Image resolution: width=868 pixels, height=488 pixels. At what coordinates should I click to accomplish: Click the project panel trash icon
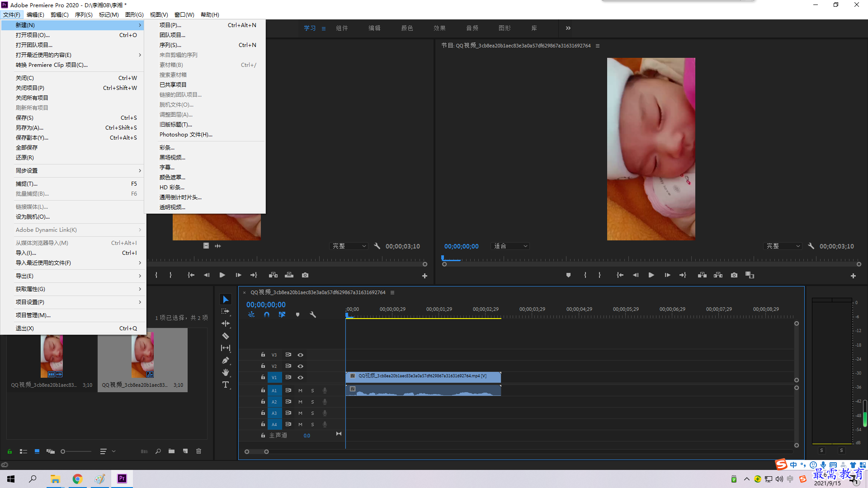[x=198, y=451]
